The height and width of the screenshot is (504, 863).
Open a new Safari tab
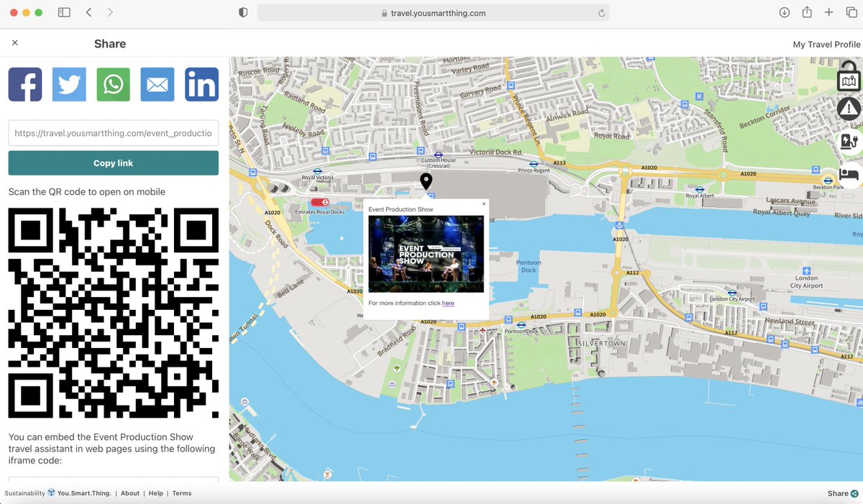point(829,12)
